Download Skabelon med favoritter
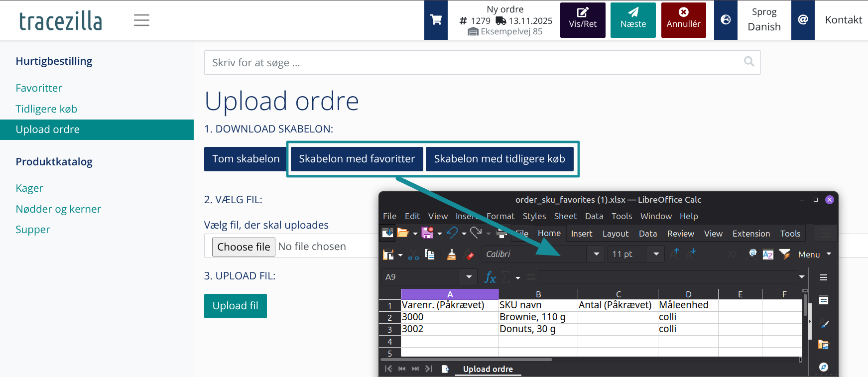Screen dimensions: 868x377 [357, 159]
